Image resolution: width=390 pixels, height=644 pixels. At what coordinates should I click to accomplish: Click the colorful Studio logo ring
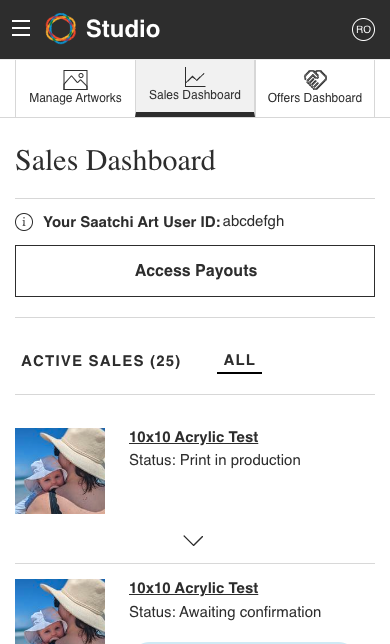coord(61,28)
